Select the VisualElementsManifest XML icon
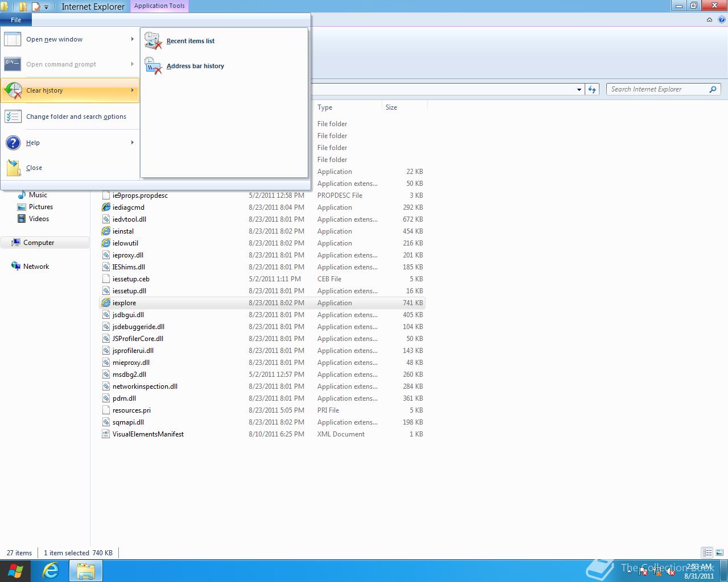 tap(106, 434)
